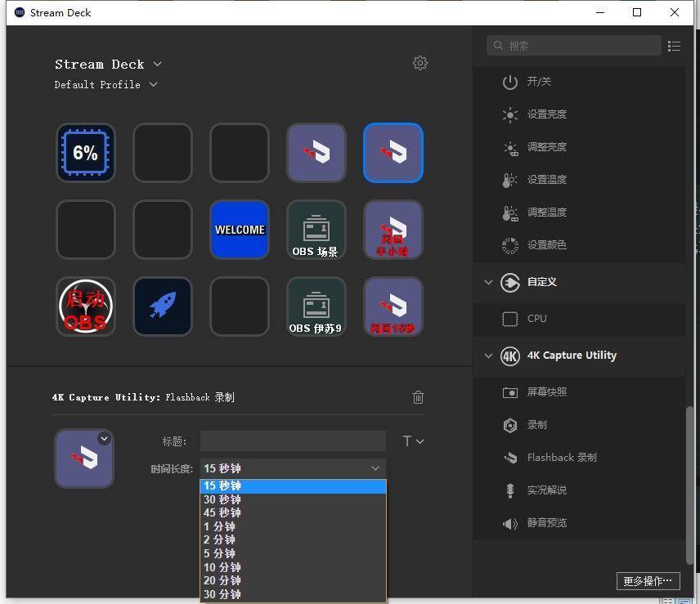Click the 时间长度 combo box showing 15 秒钟
700x604 pixels.
point(293,468)
